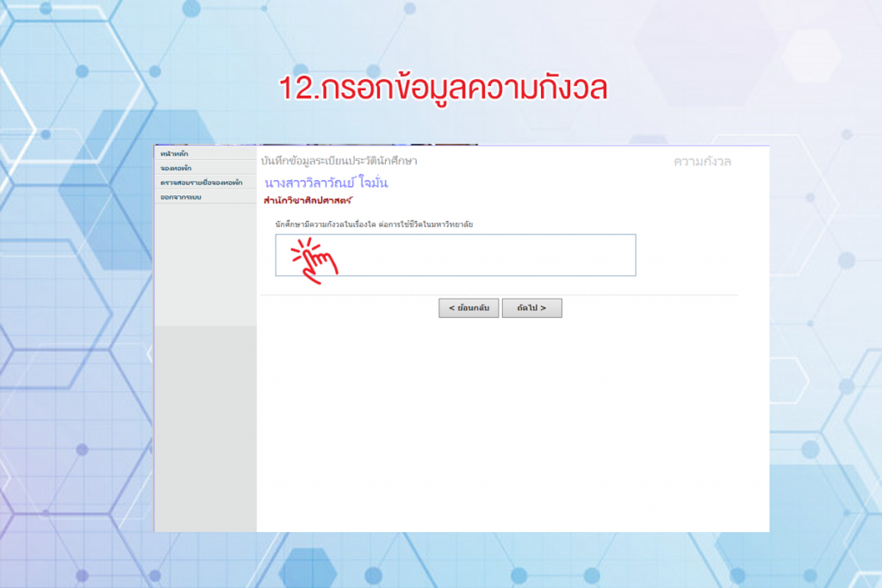882x588 pixels.
Task: Click the right arrow on the ถัดไป button
Action: pyautogui.click(x=543, y=308)
